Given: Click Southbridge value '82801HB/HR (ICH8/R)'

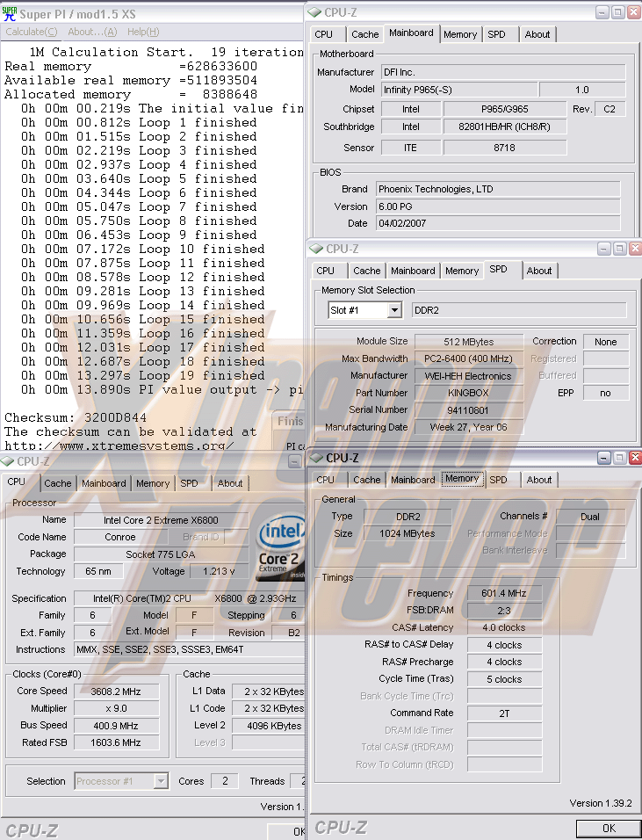Looking at the screenshot, I should [504, 127].
